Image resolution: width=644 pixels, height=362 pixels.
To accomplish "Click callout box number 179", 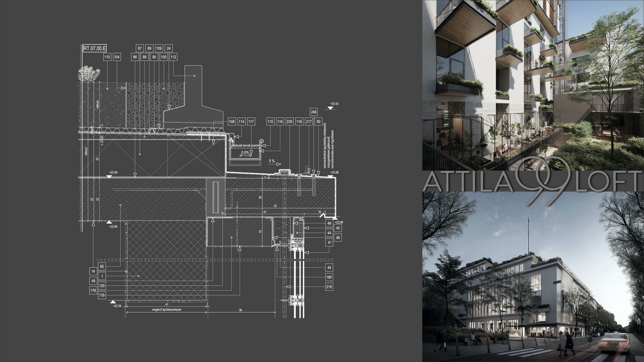I will pos(102,295).
